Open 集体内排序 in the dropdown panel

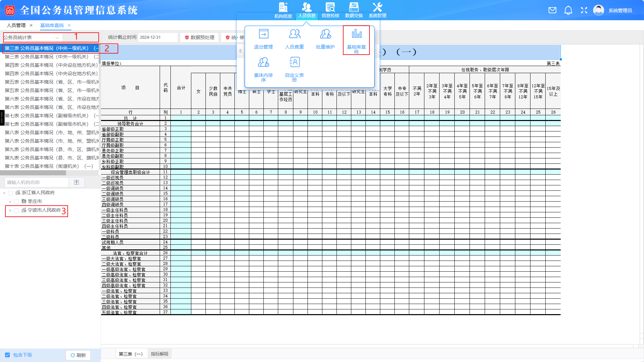click(x=263, y=62)
